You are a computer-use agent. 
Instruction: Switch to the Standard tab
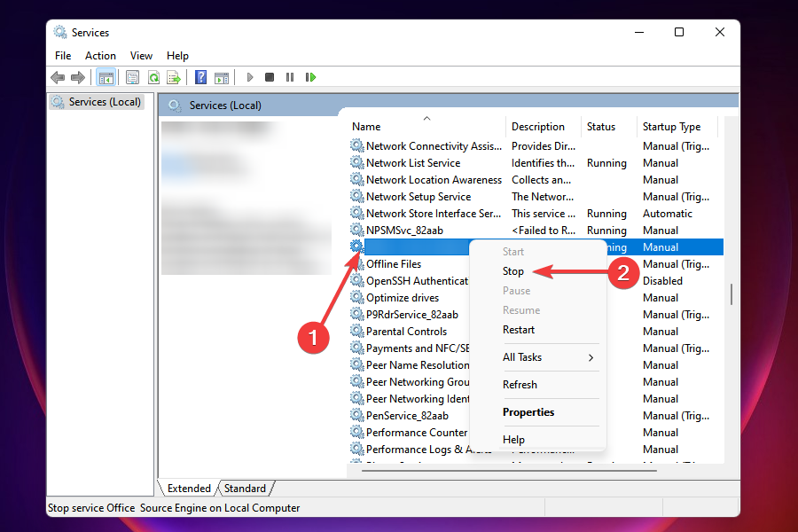244,488
